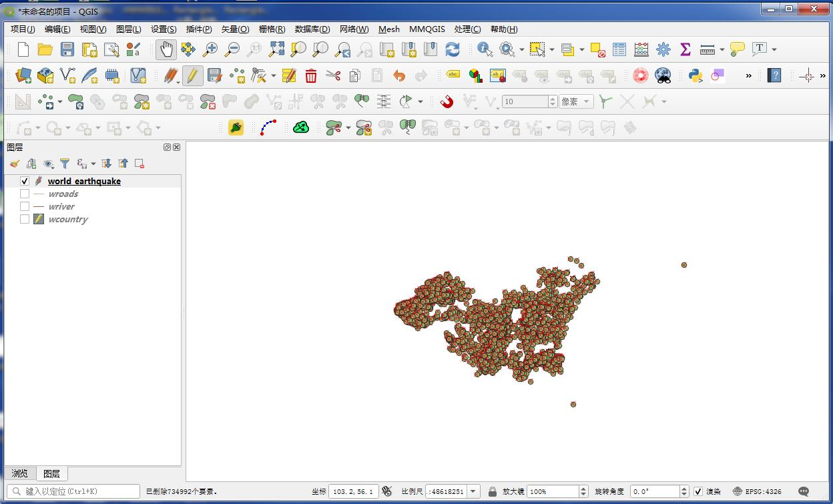
Task: Switch to the 图层 bottom tab
Action: point(51,473)
